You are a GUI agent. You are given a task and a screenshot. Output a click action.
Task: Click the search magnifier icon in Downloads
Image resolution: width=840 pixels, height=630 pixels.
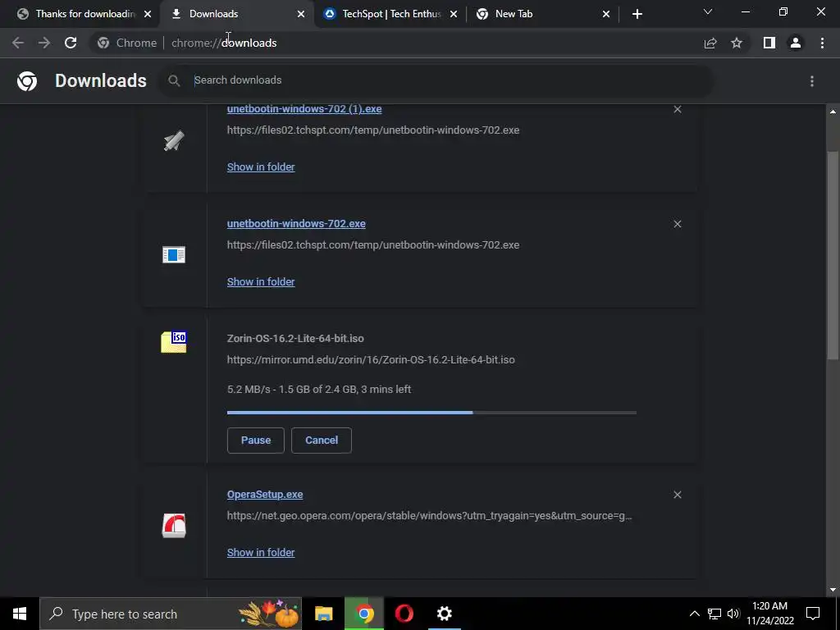174,81
